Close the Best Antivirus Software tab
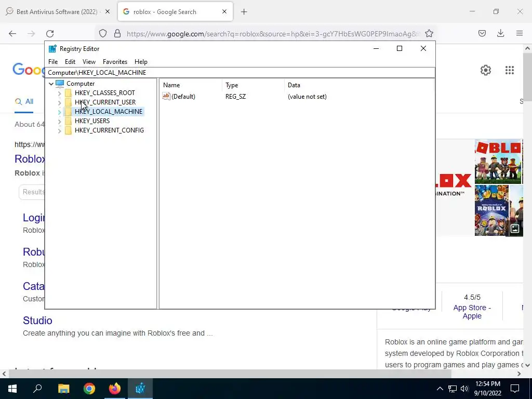The height and width of the screenshot is (399, 532). (x=107, y=12)
